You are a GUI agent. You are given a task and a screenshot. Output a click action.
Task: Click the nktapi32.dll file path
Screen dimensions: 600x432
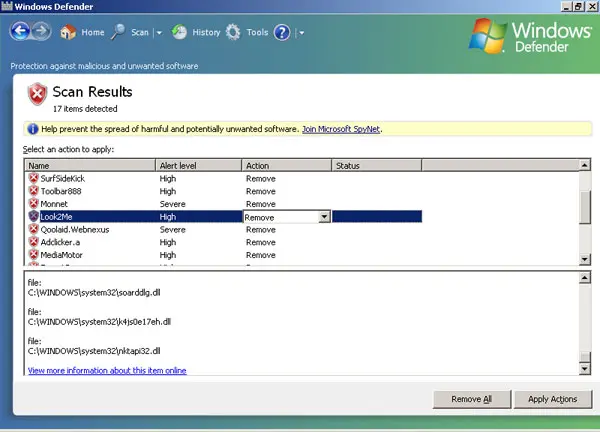[94, 351]
